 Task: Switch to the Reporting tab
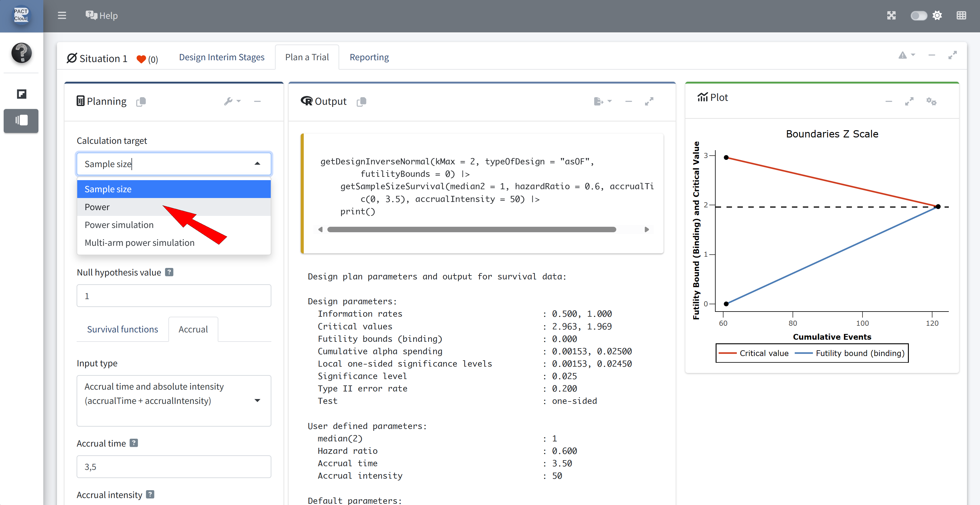369,57
